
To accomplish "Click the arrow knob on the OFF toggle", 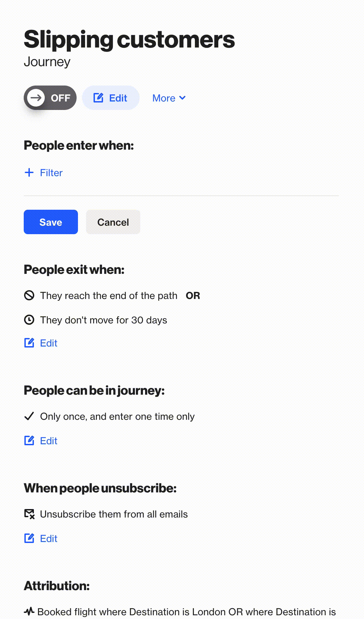I will pyautogui.click(x=36, y=98).
